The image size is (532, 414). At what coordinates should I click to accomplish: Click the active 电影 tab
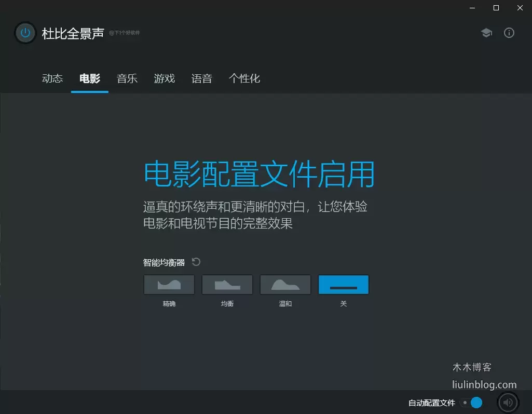point(90,79)
